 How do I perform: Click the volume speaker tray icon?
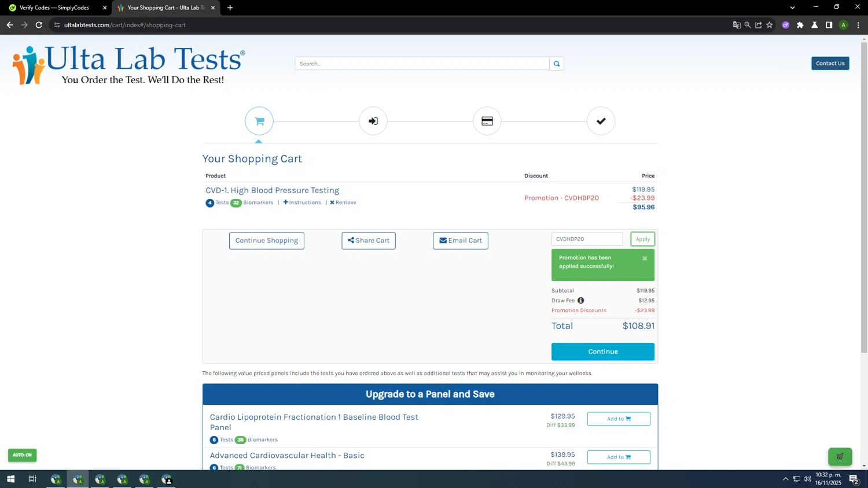pos(807,479)
